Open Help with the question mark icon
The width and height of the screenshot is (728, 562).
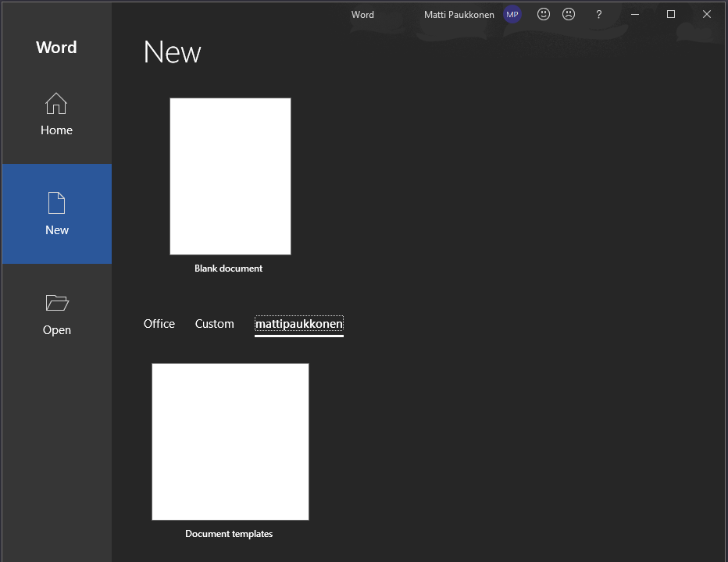click(x=598, y=14)
